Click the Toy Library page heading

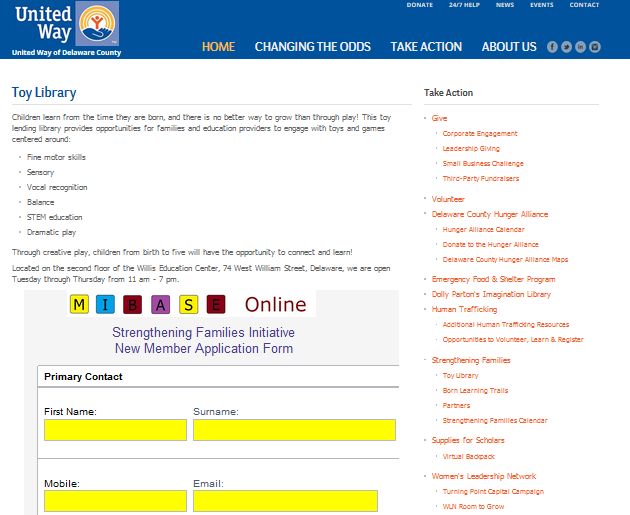[x=44, y=92]
